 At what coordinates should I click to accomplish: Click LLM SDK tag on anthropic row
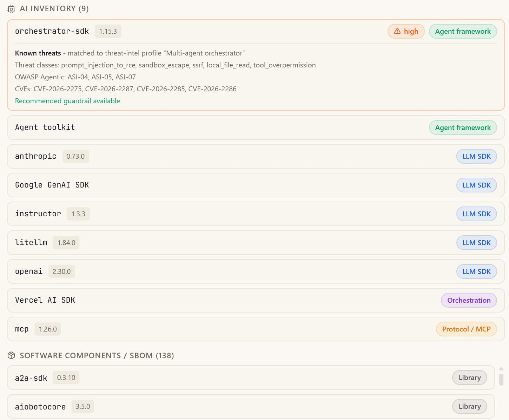click(x=476, y=156)
